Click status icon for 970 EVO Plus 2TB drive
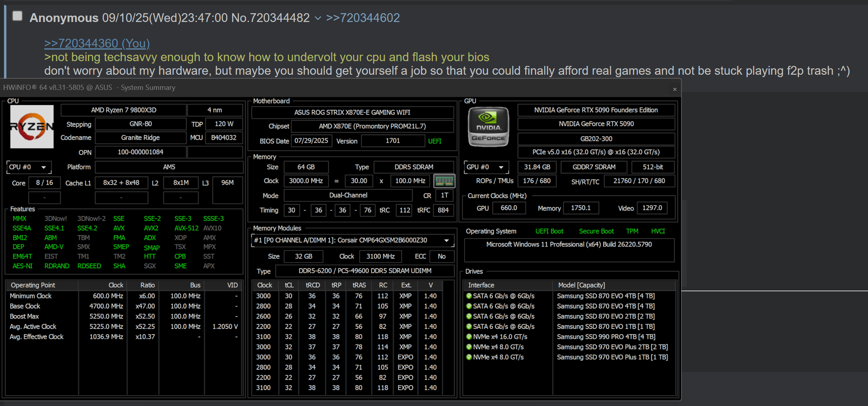Image resolution: width=868 pixels, height=406 pixels. pos(469,347)
